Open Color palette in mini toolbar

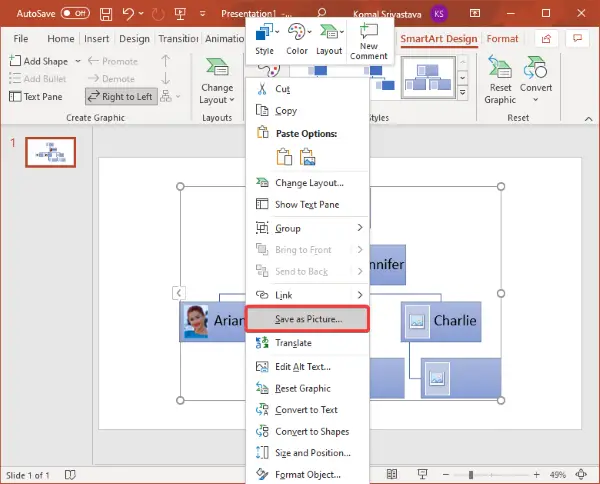(297, 39)
